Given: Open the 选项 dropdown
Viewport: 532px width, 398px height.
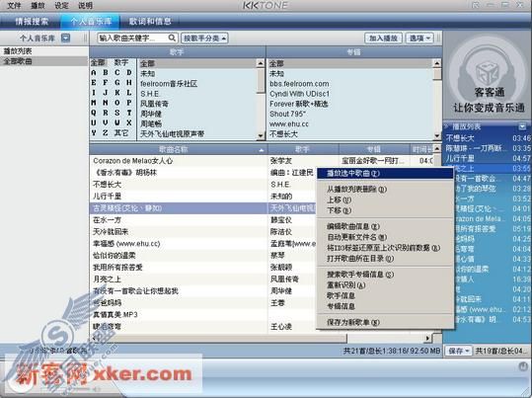Looking at the screenshot, I should tap(419, 39).
